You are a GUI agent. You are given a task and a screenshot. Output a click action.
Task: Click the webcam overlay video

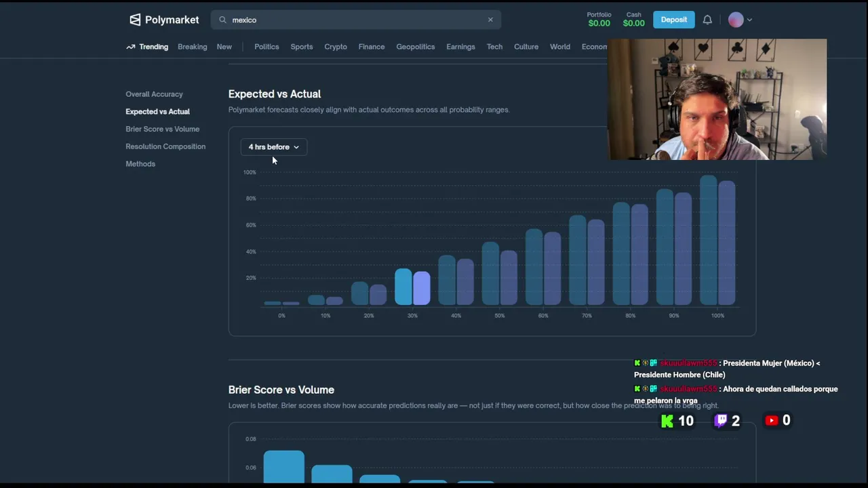(717, 99)
